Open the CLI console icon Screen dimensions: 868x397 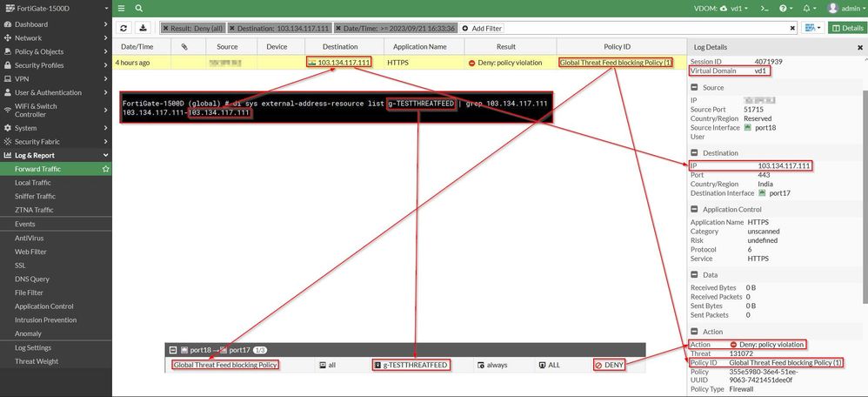[x=765, y=9]
